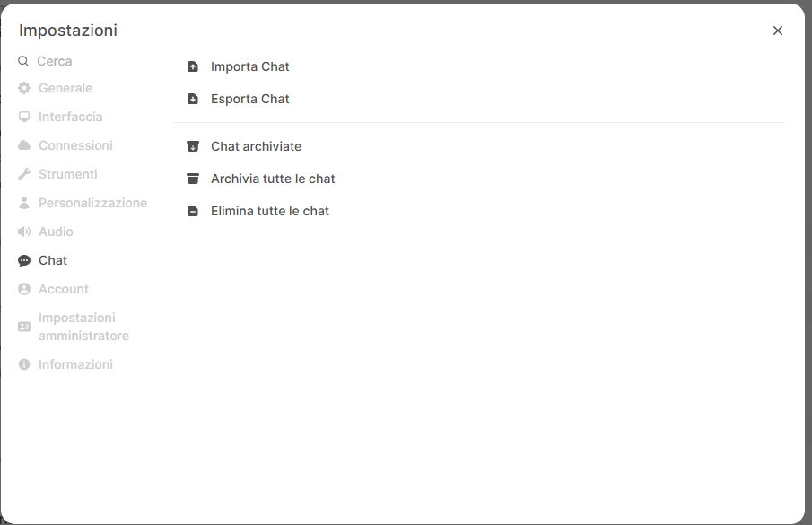Click the Personalizzazione person icon
This screenshot has height=525, width=812.
(x=24, y=203)
